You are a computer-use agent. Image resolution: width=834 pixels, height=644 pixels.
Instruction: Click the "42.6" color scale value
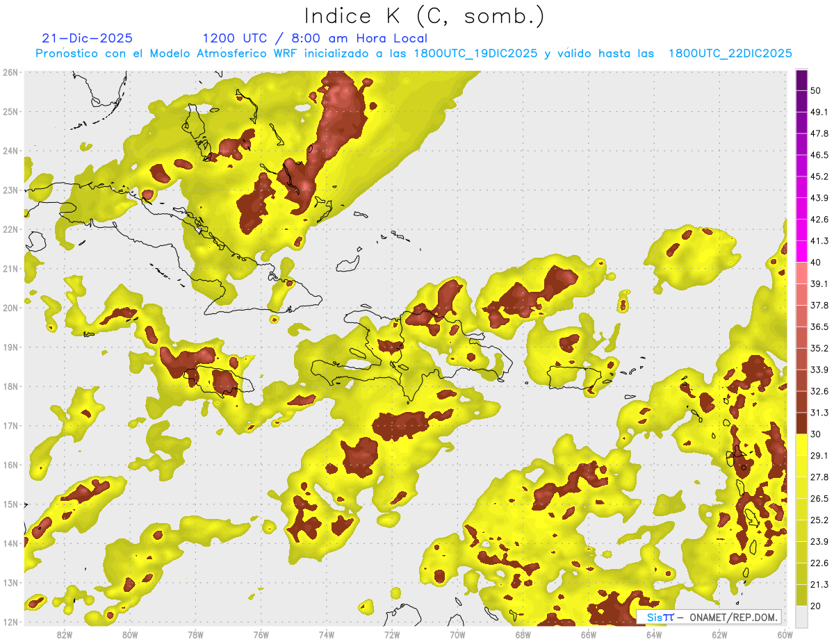pos(818,220)
